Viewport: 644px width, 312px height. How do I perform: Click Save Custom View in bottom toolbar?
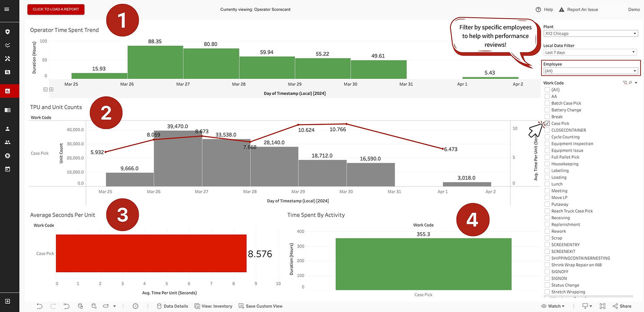[260, 306]
